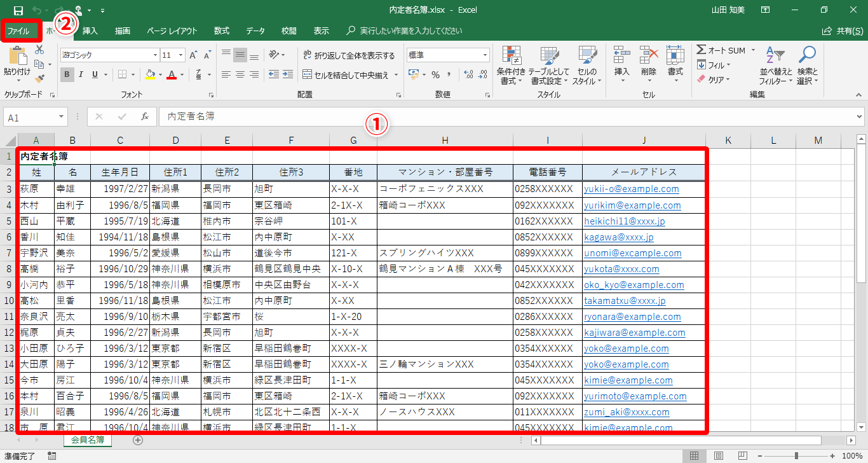
Task: Select the 会員名簿 sheet tab
Action: (88, 439)
